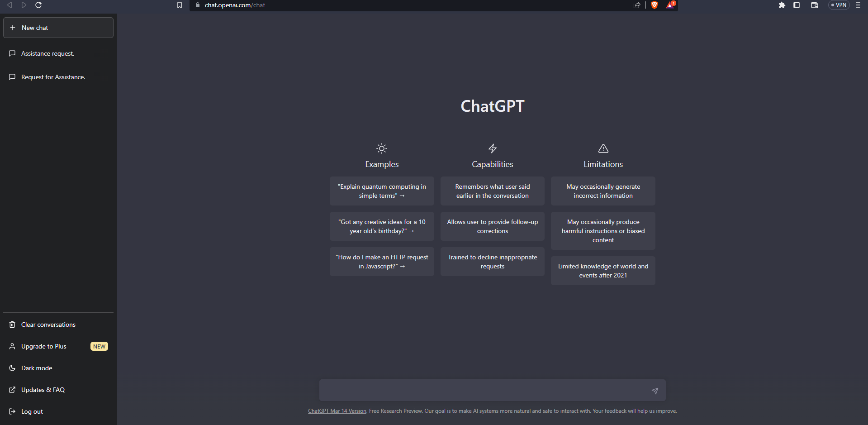Select 'Explain quantum computing in simple terms' example
868x425 pixels.
point(382,191)
